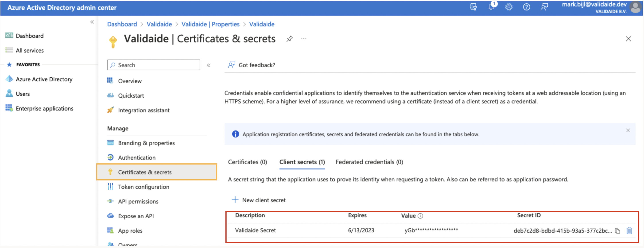644x248 pixels.
Task: Click the help question mark icon
Action: tap(526, 7)
